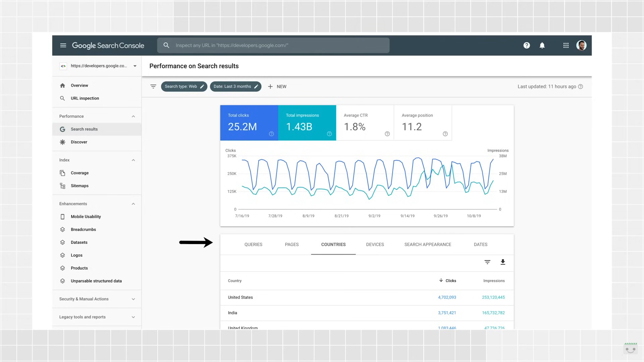Screen dimensions: 644x362
Task: Toggle the Average CTR metric card
Action: pos(365,123)
